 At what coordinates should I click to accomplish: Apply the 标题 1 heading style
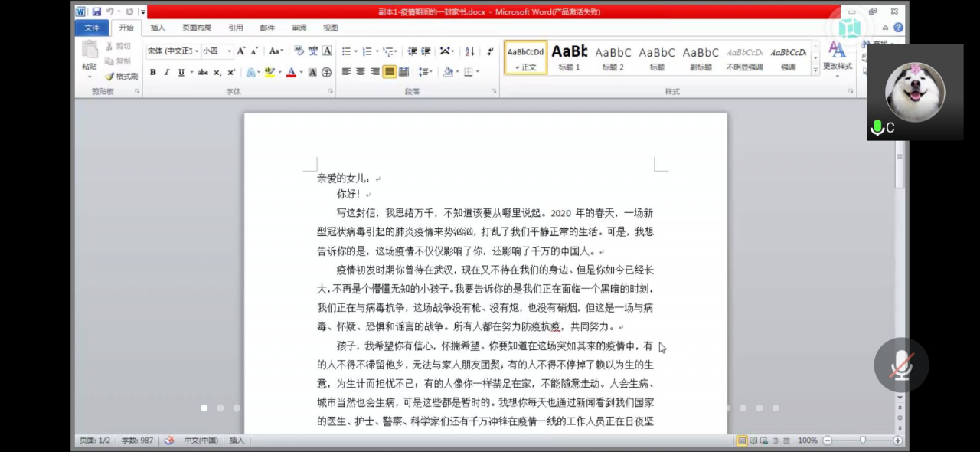click(569, 57)
